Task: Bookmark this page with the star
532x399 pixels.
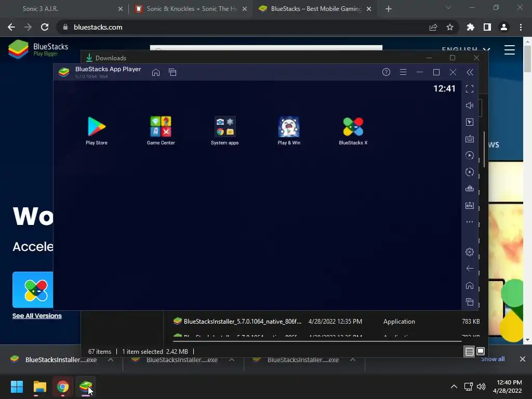Action: pyautogui.click(x=450, y=27)
